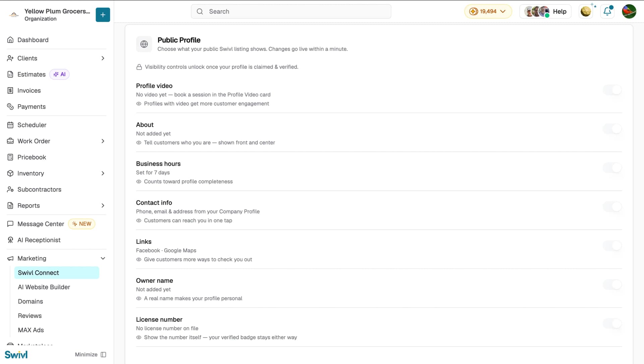This screenshot has width=644, height=364.
Task: Click the Inventory box icon
Action: point(10,173)
